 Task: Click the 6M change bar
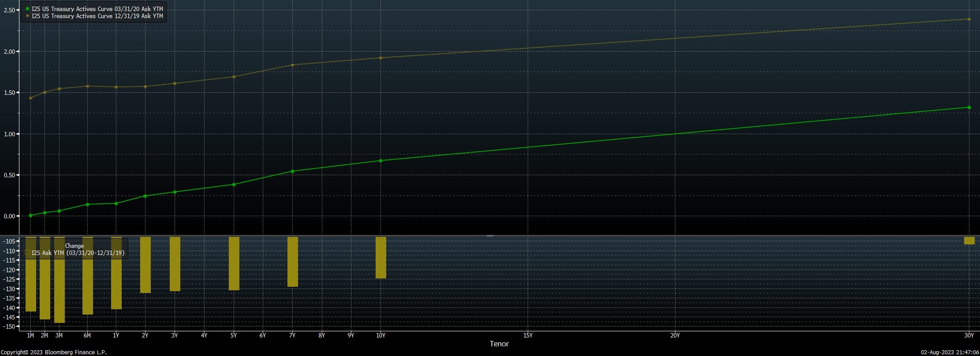coord(88,276)
